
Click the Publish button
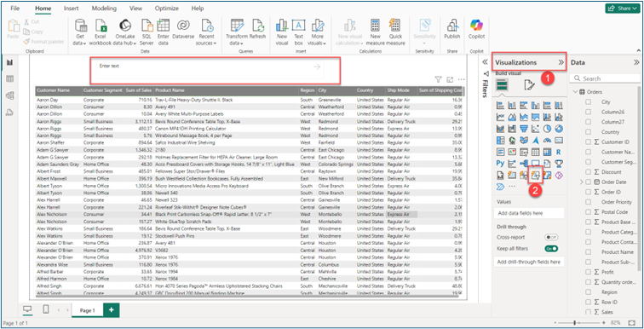452,29
